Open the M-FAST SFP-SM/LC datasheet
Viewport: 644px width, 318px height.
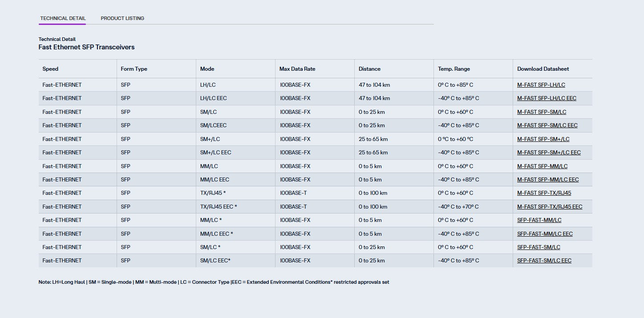tap(542, 112)
